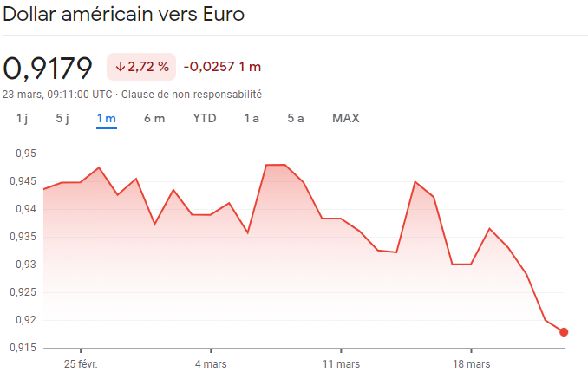The height and width of the screenshot is (379, 588).
Task: Open the Clause de non-responsabilité link
Action: pyautogui.click(x=192, y=94)
